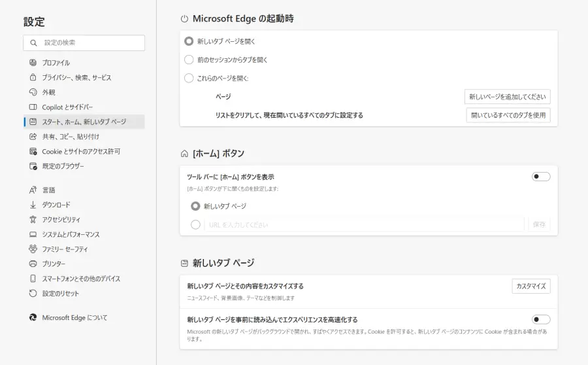
Task: Click the ファミリー セーフティ icon
Action: [x=33, y=249]
